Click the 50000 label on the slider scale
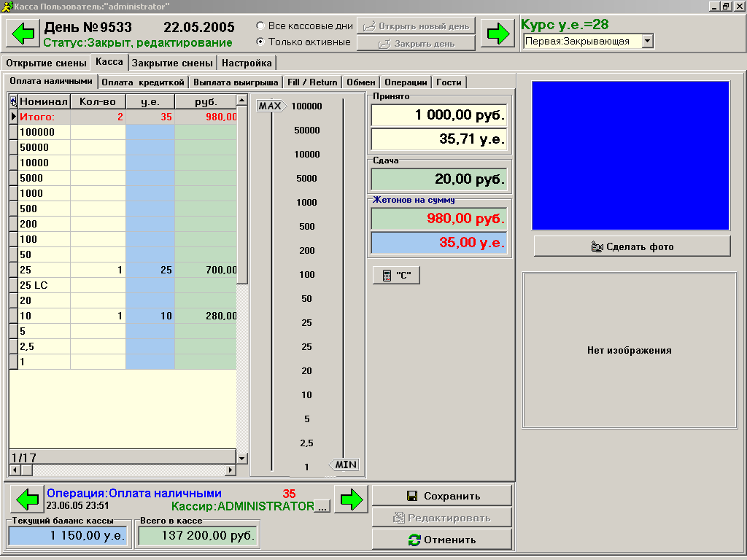Viewport: 747px width, 560px height. [x=307, y=130]
